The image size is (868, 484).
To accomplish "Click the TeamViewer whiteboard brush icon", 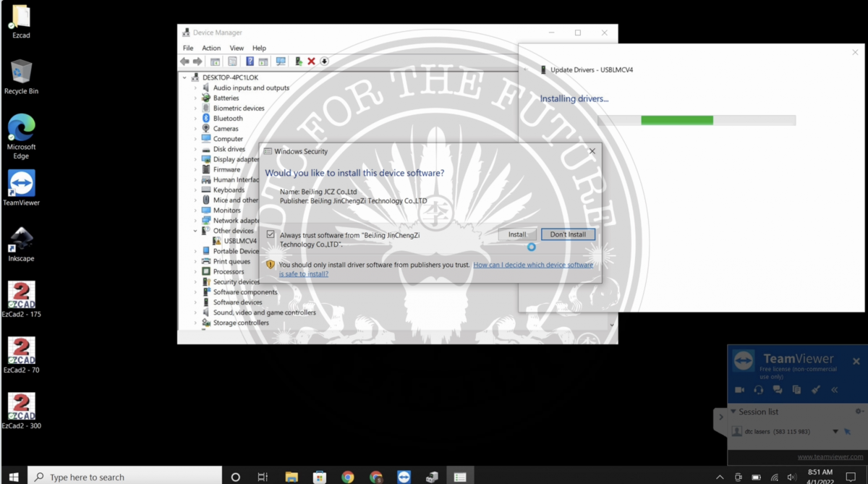I will click(815, 389).
